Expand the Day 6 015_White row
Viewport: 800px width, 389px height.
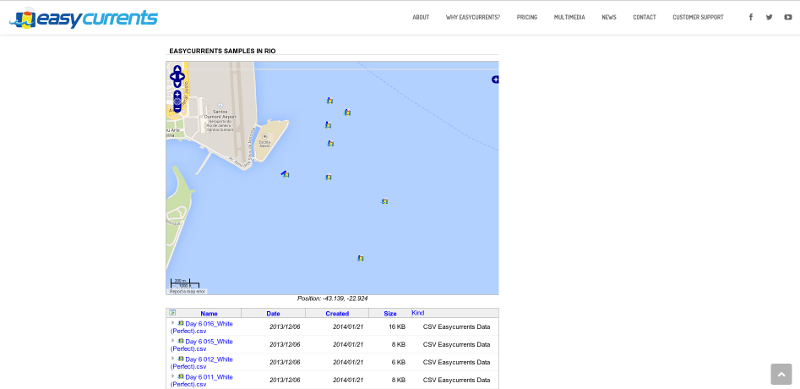tap(172, 341)
